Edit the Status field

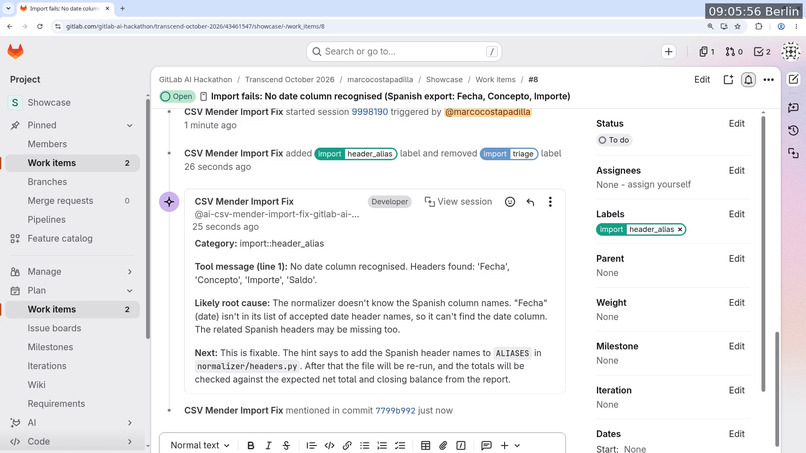pos(737,123)
